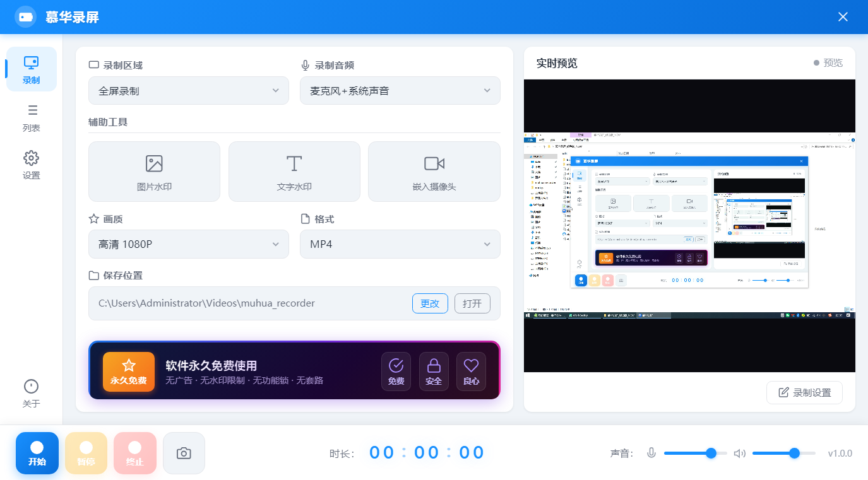Take a screenshot with camera button

click(x=184, y=453)
